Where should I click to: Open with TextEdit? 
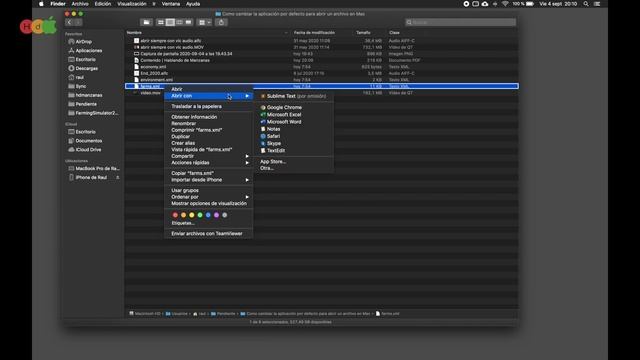(293, 151)
